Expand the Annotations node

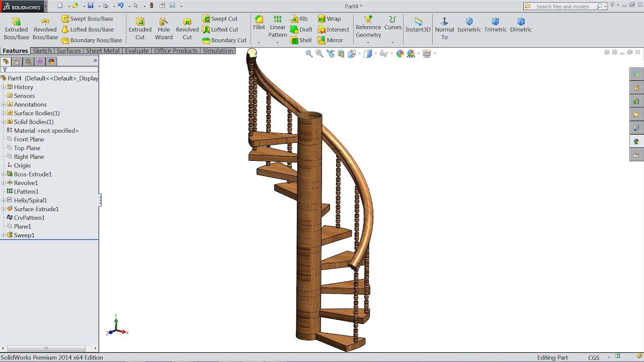point(4,105)
